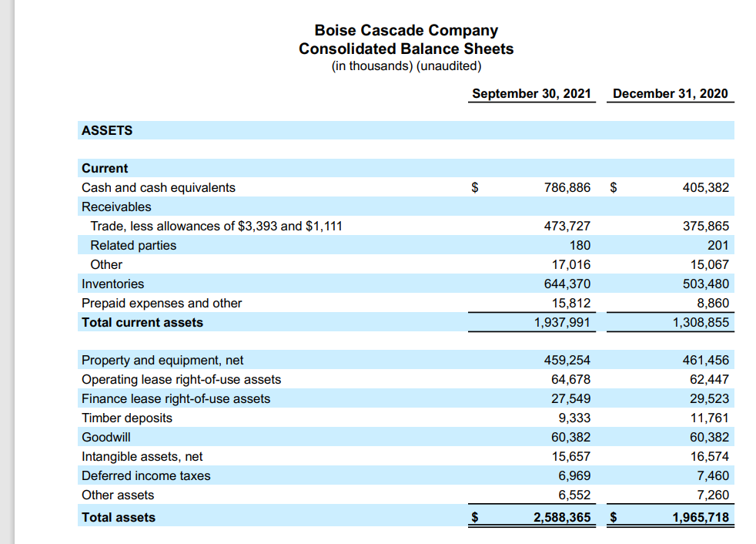The width and height of the screenshot is (756, 544).
Task: Click the 'Other' receivables row label
Action: tap(106, 264)
